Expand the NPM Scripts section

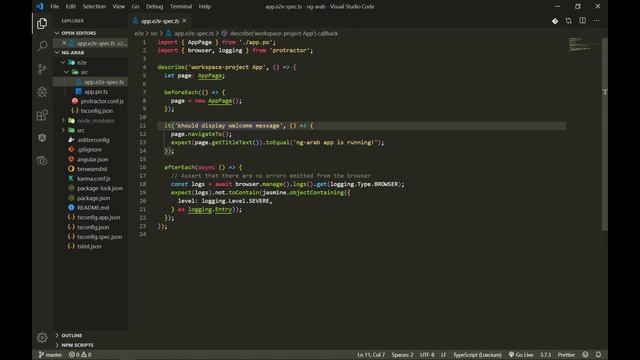pyautogui.click(x=74, y=345)
